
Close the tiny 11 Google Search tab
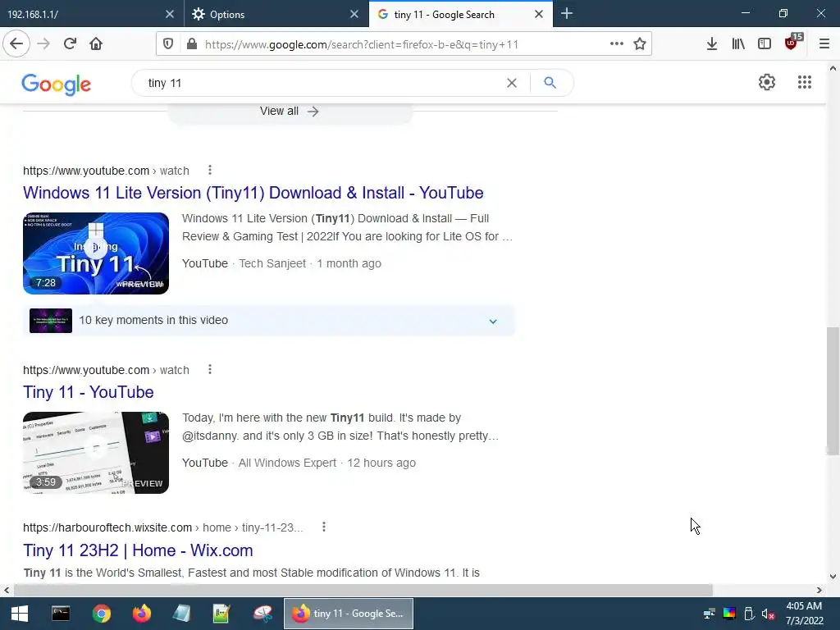(539, 15)
